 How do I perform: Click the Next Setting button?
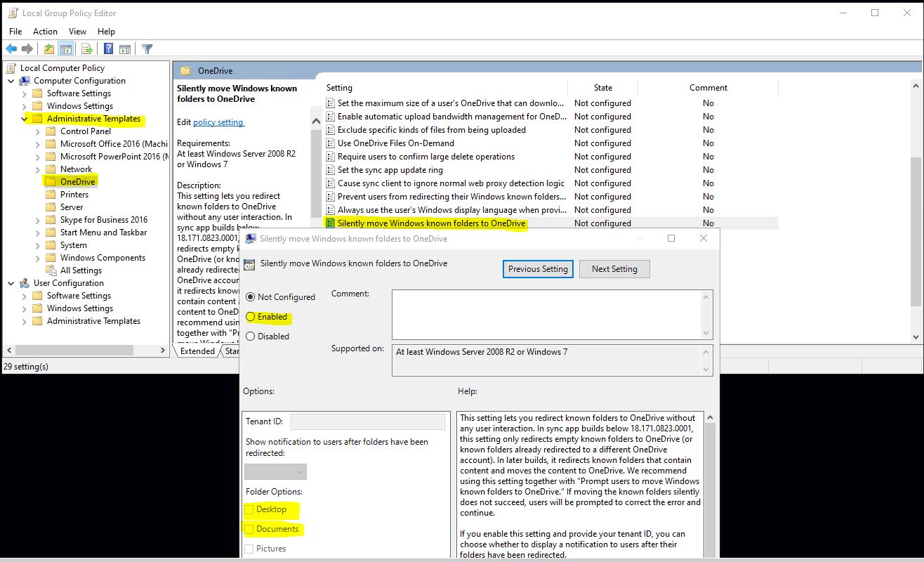(614, 269)
